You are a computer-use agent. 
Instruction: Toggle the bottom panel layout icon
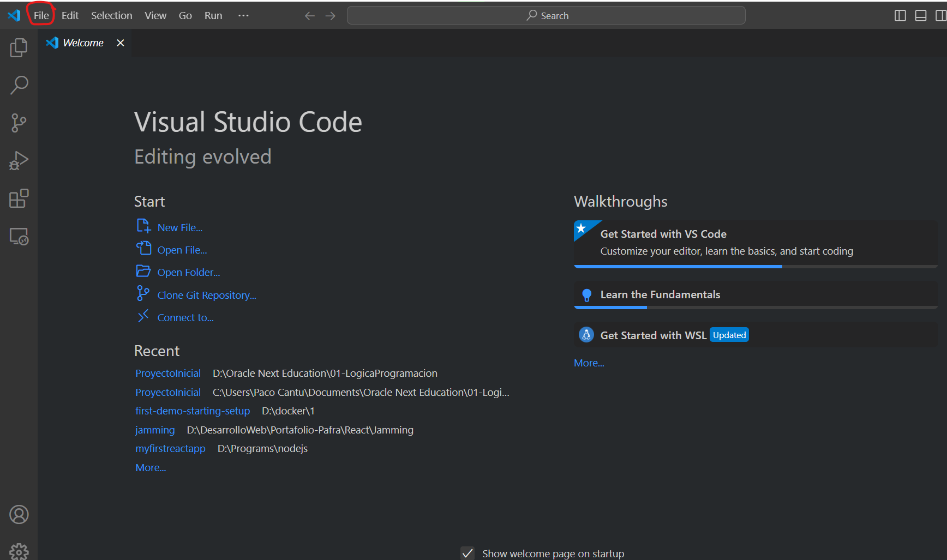click(921, 16)
